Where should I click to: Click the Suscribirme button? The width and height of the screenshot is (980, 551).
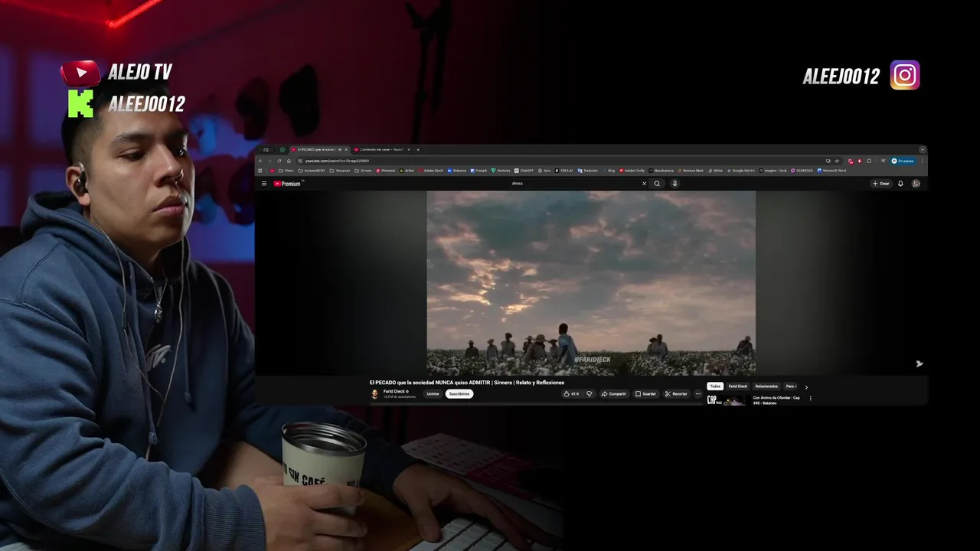point(459,394)
